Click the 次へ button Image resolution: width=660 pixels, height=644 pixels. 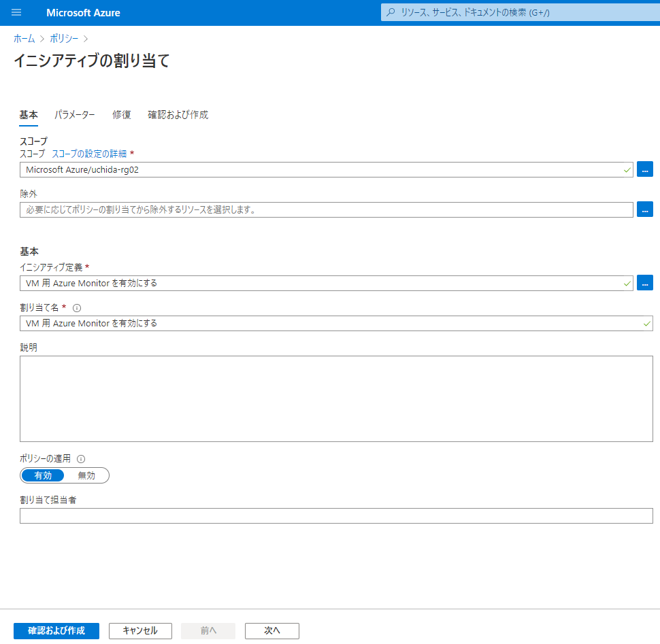[x=272, y=630]
